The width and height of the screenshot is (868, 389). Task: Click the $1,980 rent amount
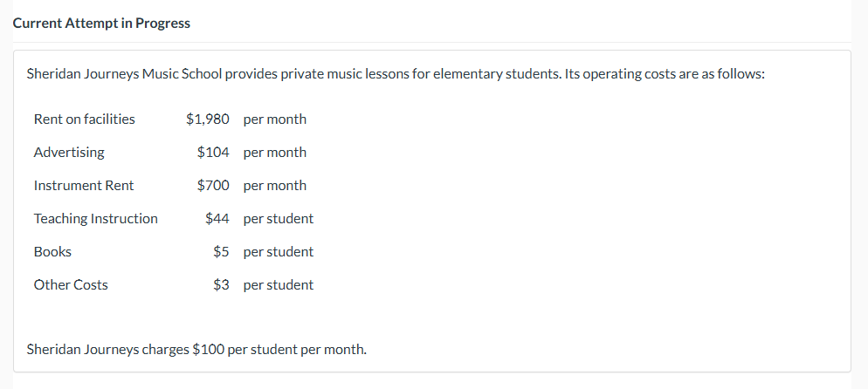(x=208, y=119)
